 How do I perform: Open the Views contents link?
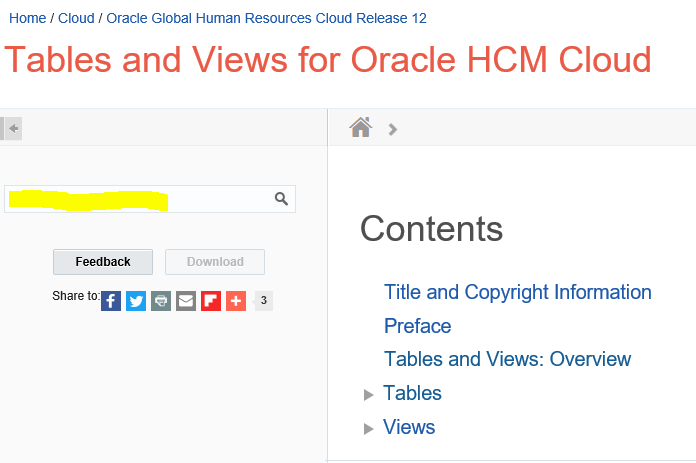[x=409, y=427]
